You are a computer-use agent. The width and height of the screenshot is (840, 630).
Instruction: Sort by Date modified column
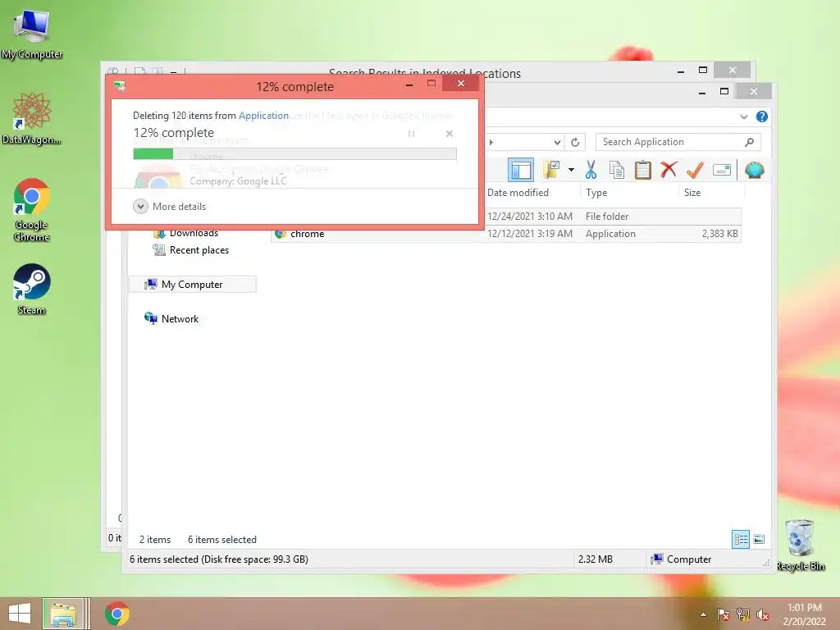518,193
